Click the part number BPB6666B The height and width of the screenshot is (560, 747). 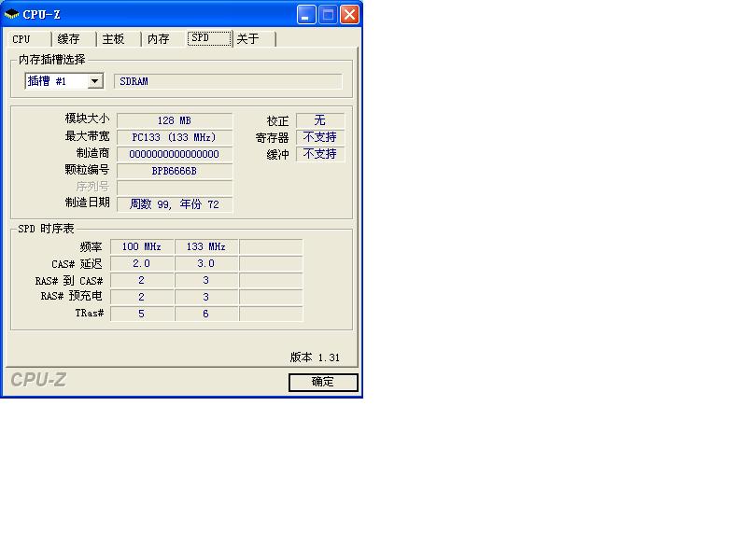(175, 171)
